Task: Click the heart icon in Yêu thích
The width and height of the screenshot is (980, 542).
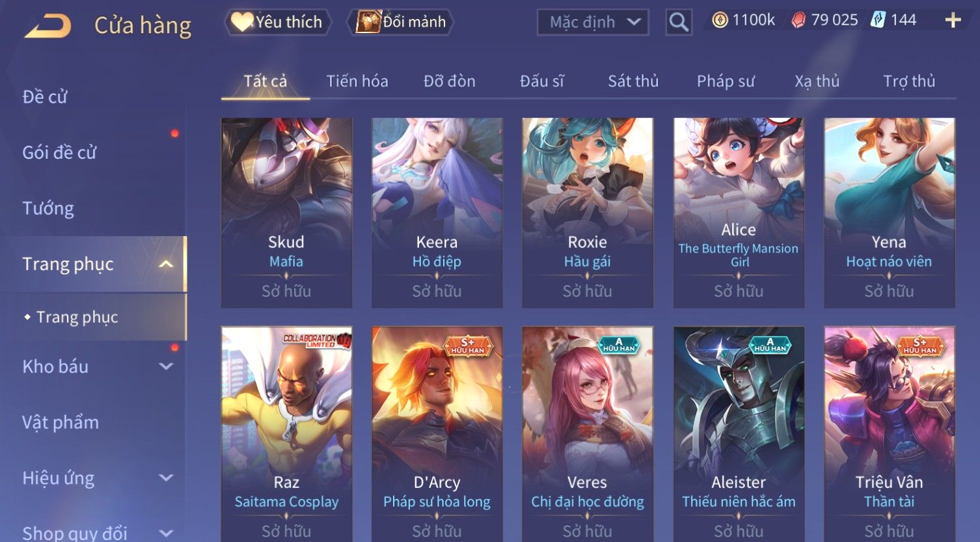Action: click(x=242, y=22)
